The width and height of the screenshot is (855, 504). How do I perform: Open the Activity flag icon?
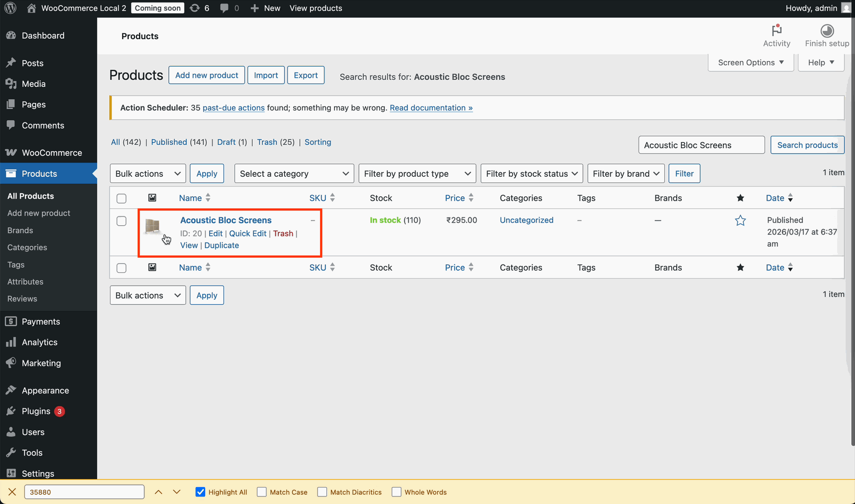pyautogui.click(x=777, y=30)
